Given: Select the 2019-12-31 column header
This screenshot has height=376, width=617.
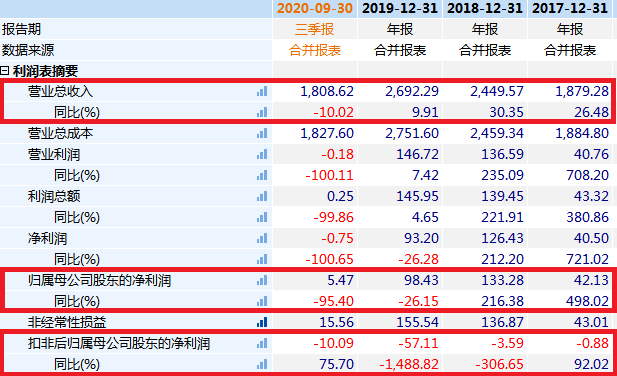Looking at the screenshot, I should (x=400, y=8).
